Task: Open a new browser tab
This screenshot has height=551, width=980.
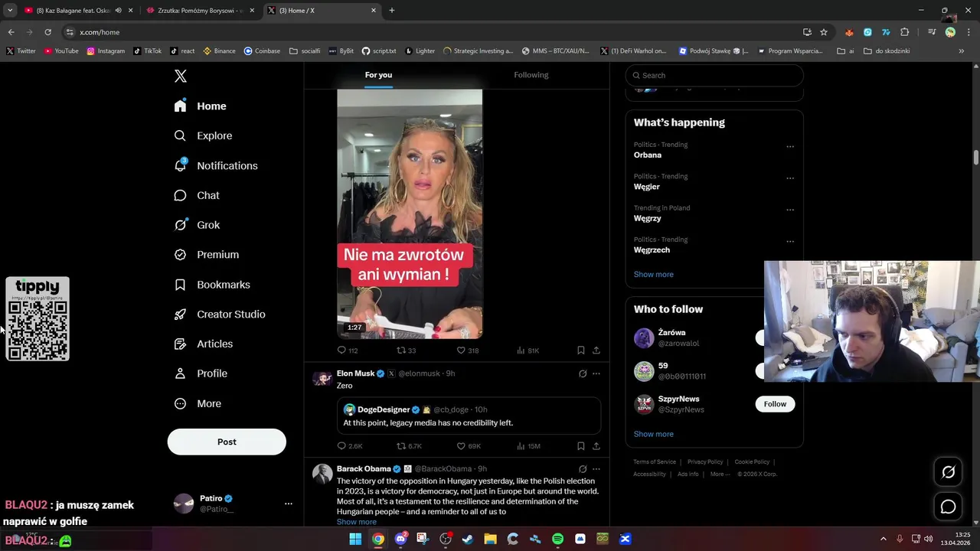Action: coord(392,11)
